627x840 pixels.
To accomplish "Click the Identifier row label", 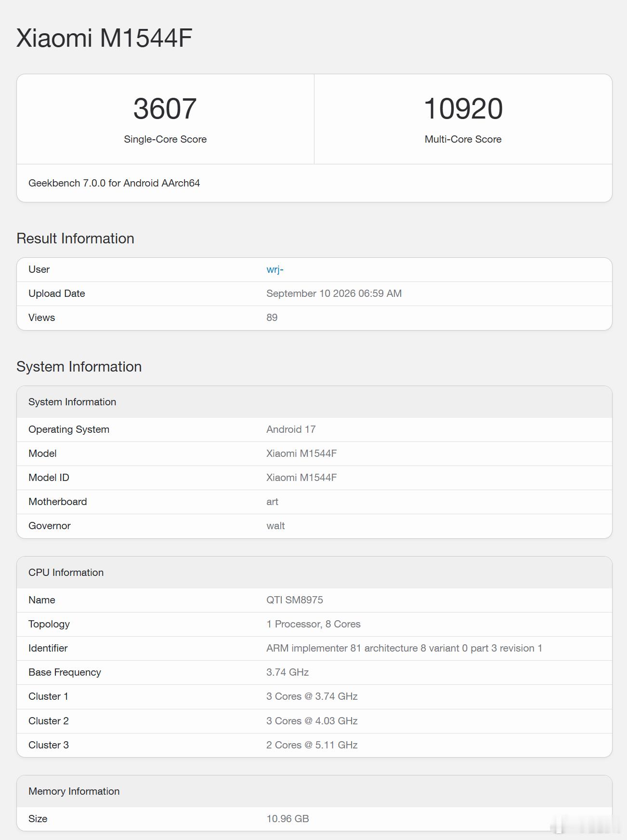I will point(48,648).
